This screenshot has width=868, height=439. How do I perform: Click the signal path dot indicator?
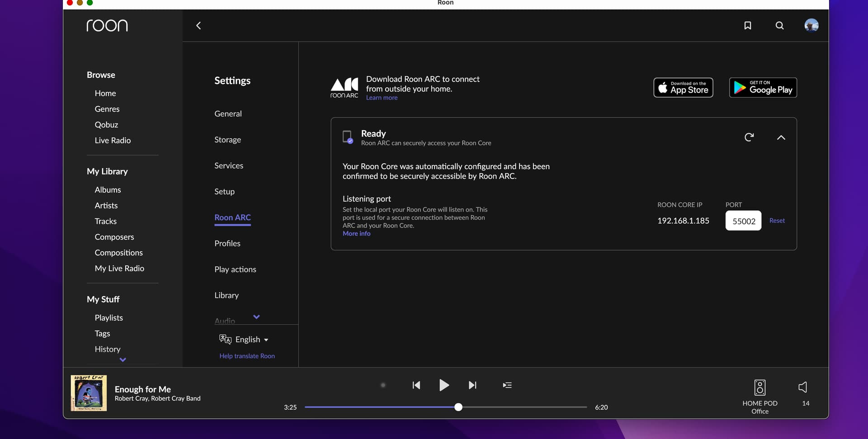(383, 385)
